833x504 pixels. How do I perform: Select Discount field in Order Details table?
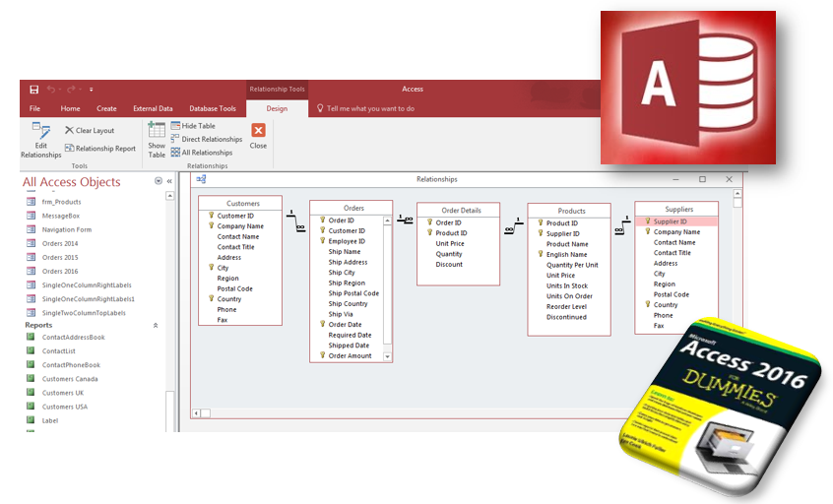pos(449,264)
